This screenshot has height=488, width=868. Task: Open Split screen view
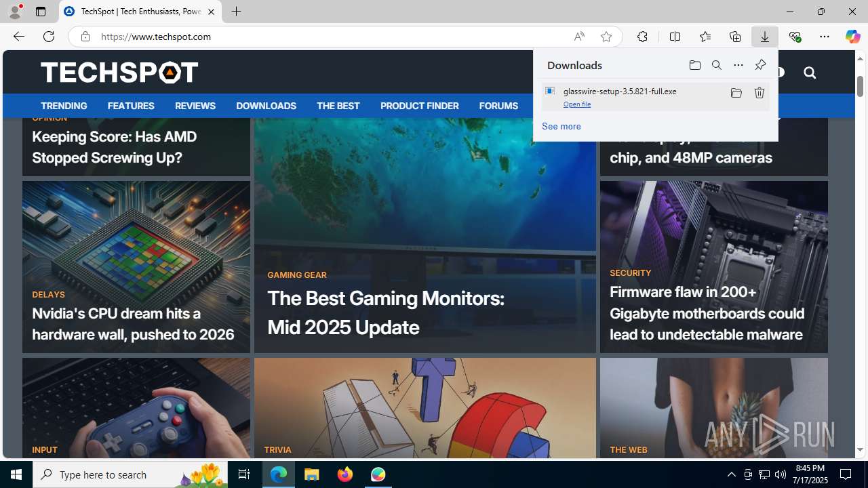(675, 37)
